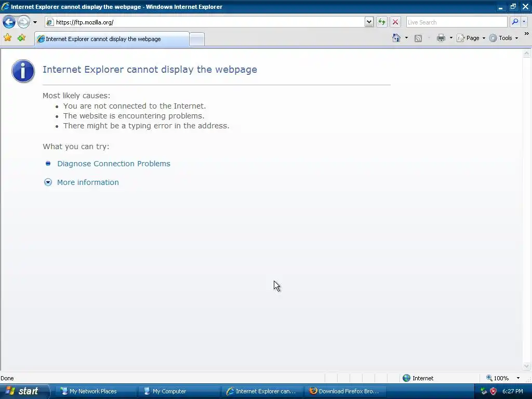The height and width of the screenshot is (399, 532).
Task: Open the Favorites Center star
Action: click(x=7, y=37)
